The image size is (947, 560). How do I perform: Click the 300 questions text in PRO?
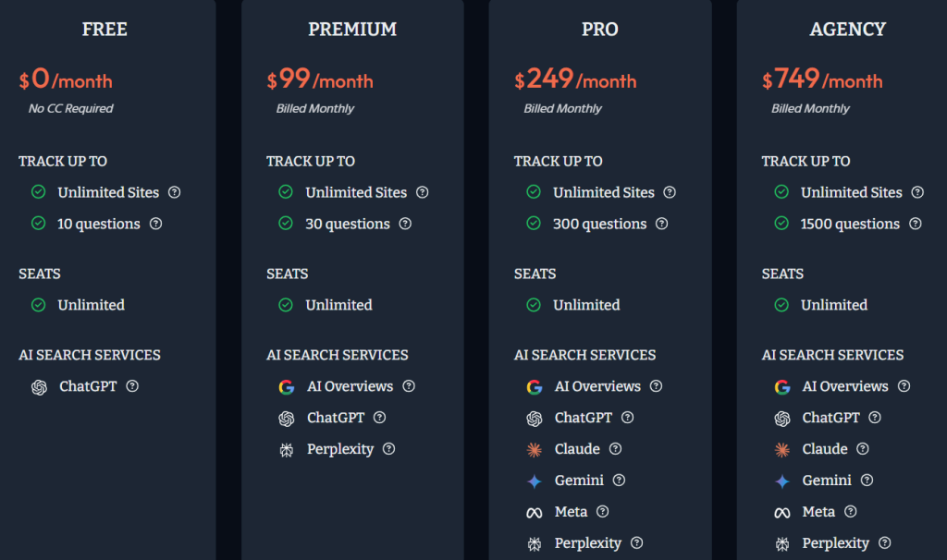[x=599, y=224]
